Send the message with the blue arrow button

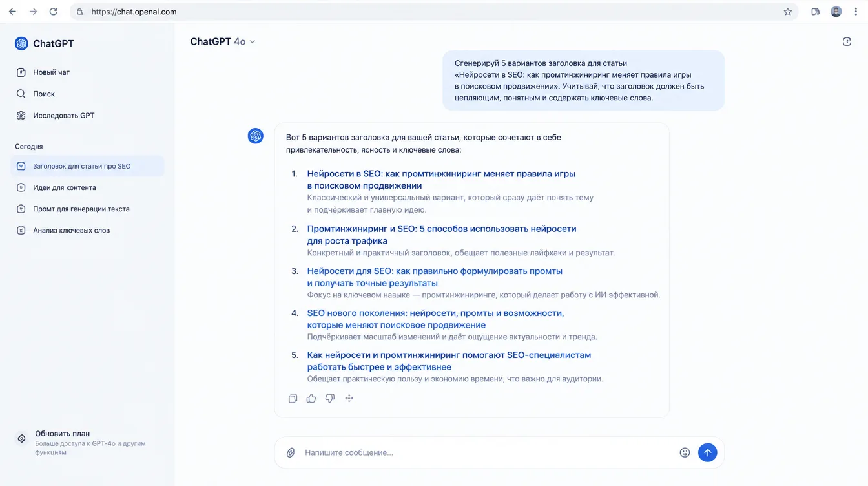tap(707, 452)
